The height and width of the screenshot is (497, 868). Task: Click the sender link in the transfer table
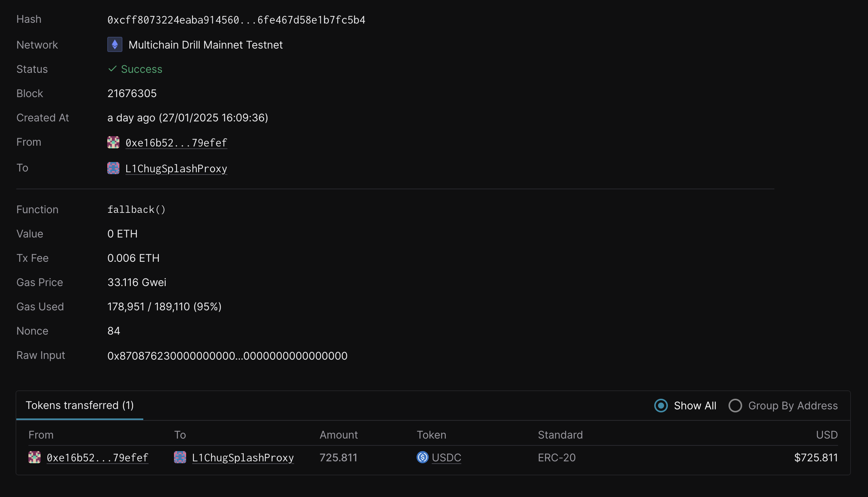pyautogui.click(x=97, y=458)
